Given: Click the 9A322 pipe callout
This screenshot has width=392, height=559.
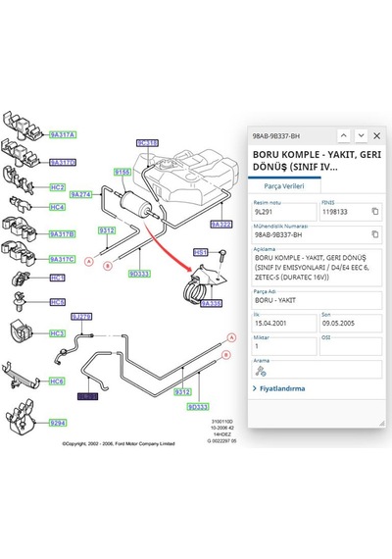Looking at the screenshot, I should pos(220,225).
